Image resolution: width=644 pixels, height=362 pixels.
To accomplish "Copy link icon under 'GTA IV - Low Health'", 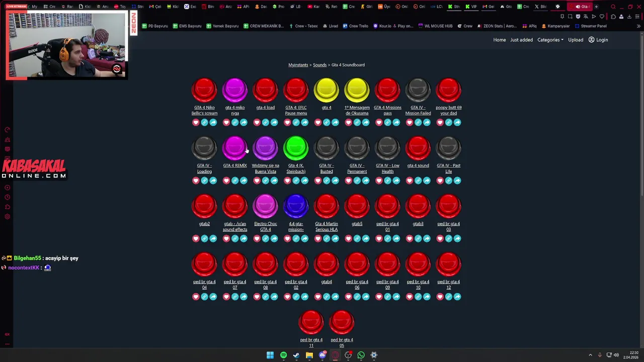I will 387,180.
